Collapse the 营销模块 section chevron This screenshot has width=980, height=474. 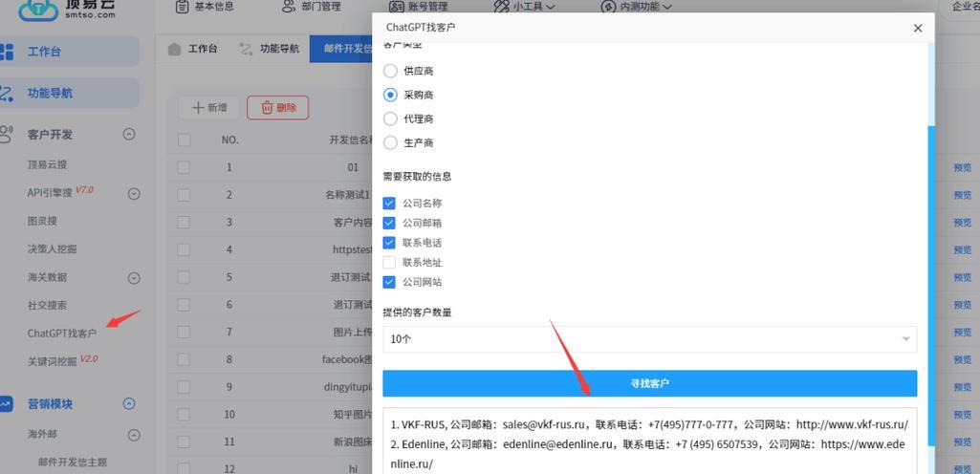point(129,403)
